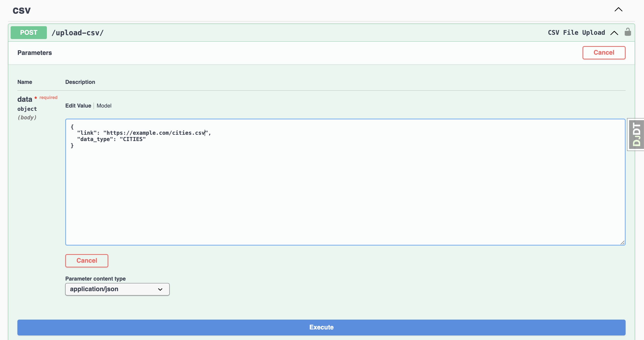The image size is (644, 340).
Task: Click the data parameter name label
Action: (x=25, y=99)
